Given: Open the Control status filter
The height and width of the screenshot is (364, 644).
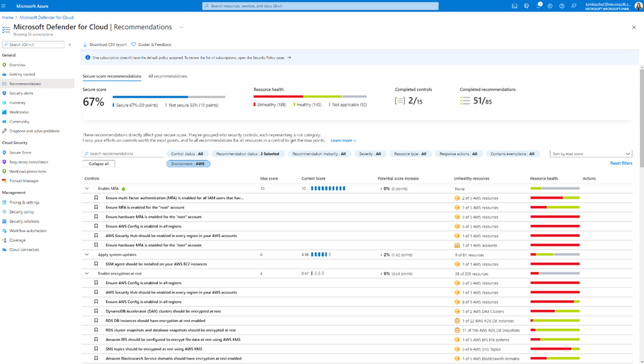Looking at the screenshot, I should click(x=187, y=154).
